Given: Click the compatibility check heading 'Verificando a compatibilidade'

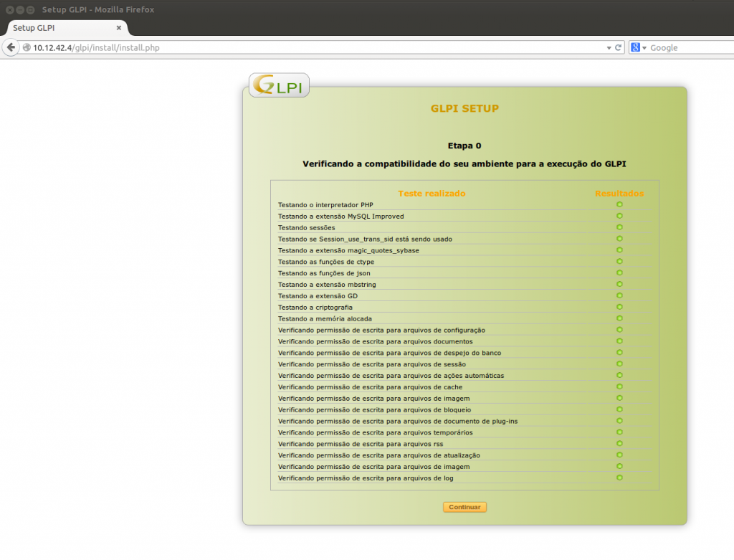Looking at the screenshot, I should click(x=464, y=164).
